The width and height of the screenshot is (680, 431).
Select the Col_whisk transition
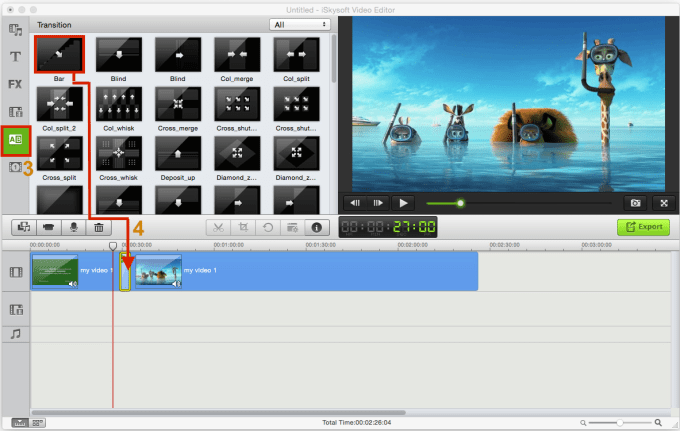118,104
